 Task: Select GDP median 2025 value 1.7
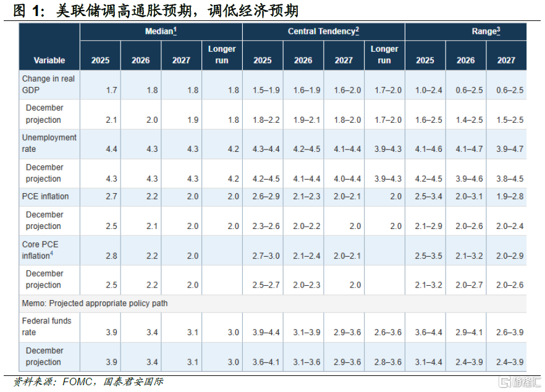coord(112,90)
